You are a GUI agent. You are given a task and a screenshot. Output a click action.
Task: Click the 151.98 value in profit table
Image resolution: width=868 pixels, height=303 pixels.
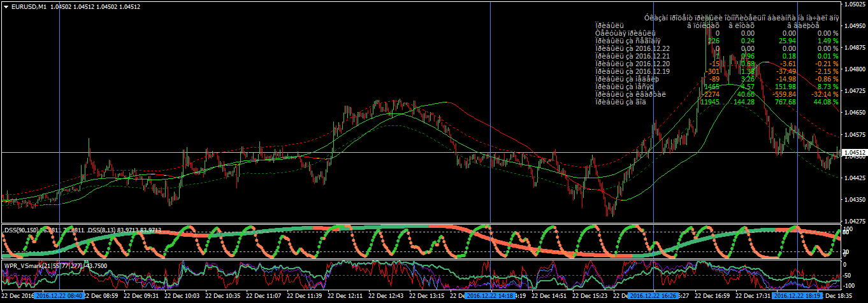click(x=784, y=87)
